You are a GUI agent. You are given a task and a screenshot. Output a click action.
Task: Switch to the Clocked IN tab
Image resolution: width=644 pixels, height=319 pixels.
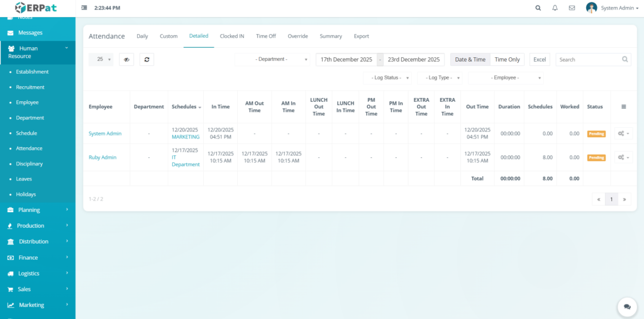pos(232,36)
